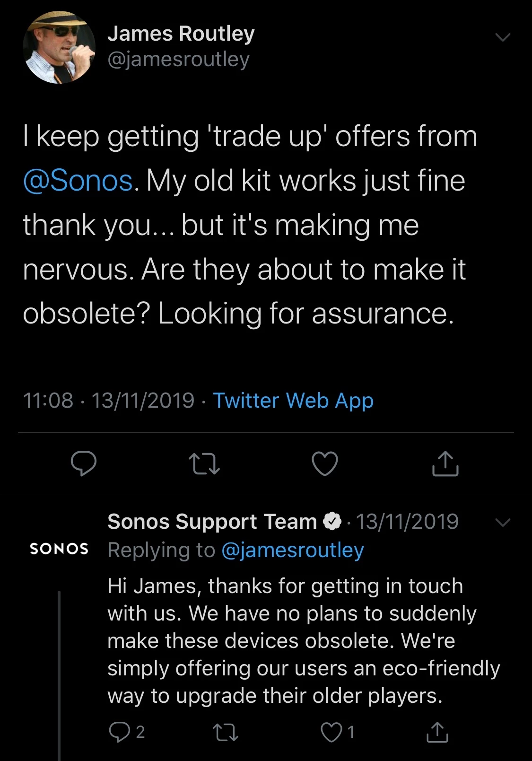
Task: Open the Sonos reply date 13/11/2019
Action: point(407,522)
